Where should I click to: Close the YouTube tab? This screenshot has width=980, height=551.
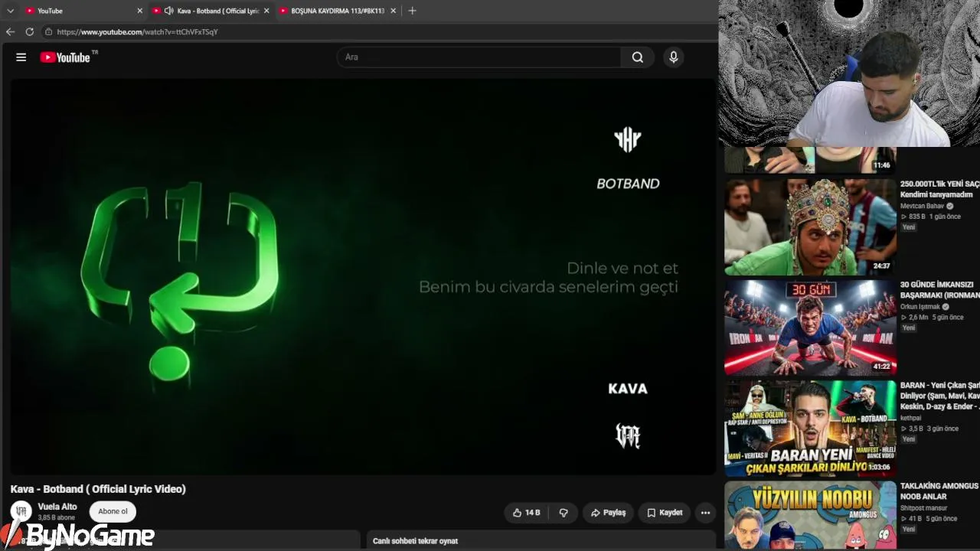coord(139,11)
